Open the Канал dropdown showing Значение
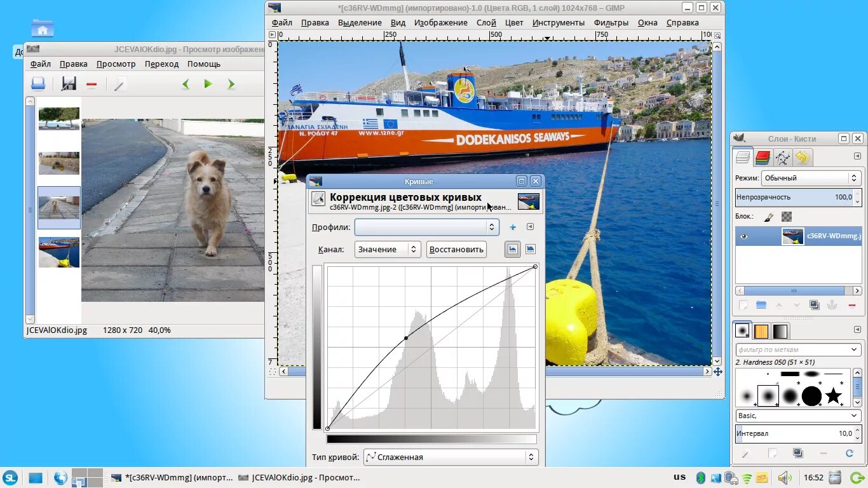This screenshot has height=488, width=868. 388,249
